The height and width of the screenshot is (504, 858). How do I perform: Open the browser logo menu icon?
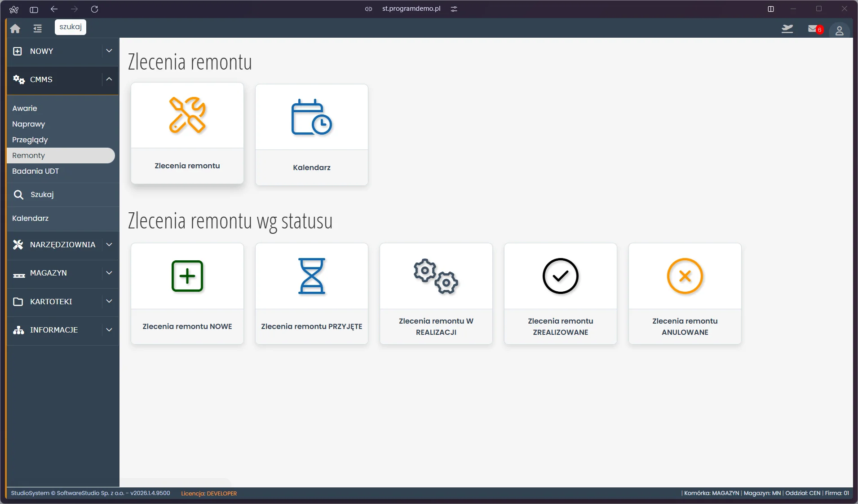[x=14, y=9]
